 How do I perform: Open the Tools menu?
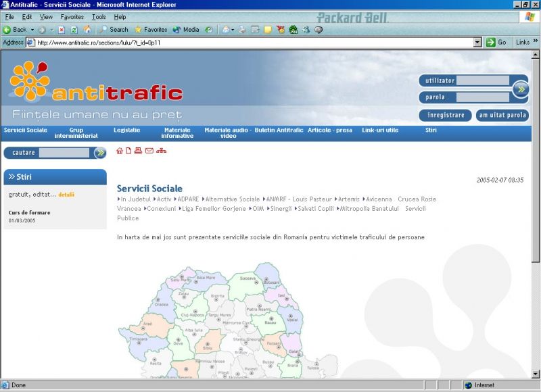coord(99,16)
